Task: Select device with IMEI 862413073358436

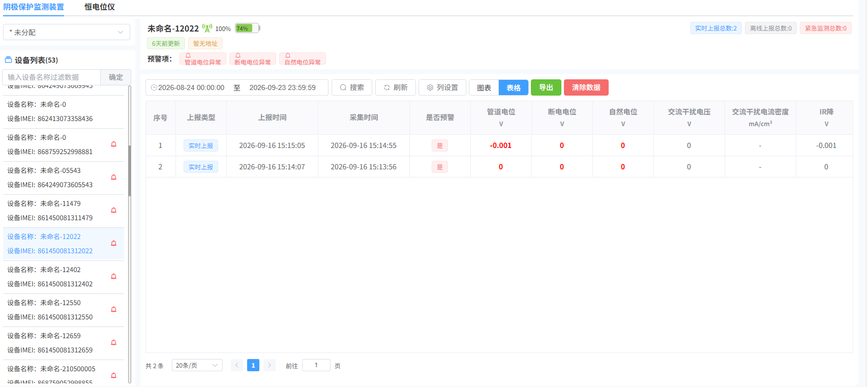Action: [64, 112]
